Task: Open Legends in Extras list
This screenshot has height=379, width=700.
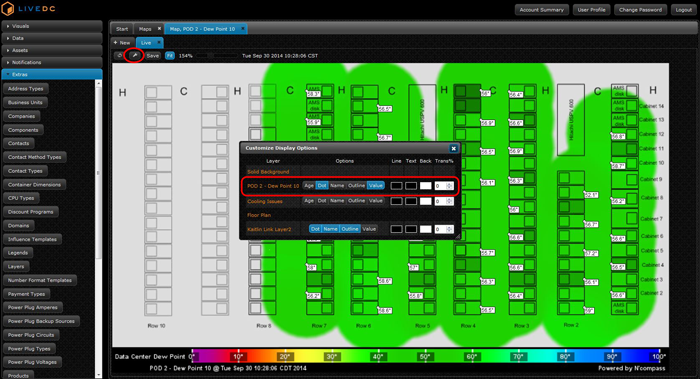Action: pos(18,253)
